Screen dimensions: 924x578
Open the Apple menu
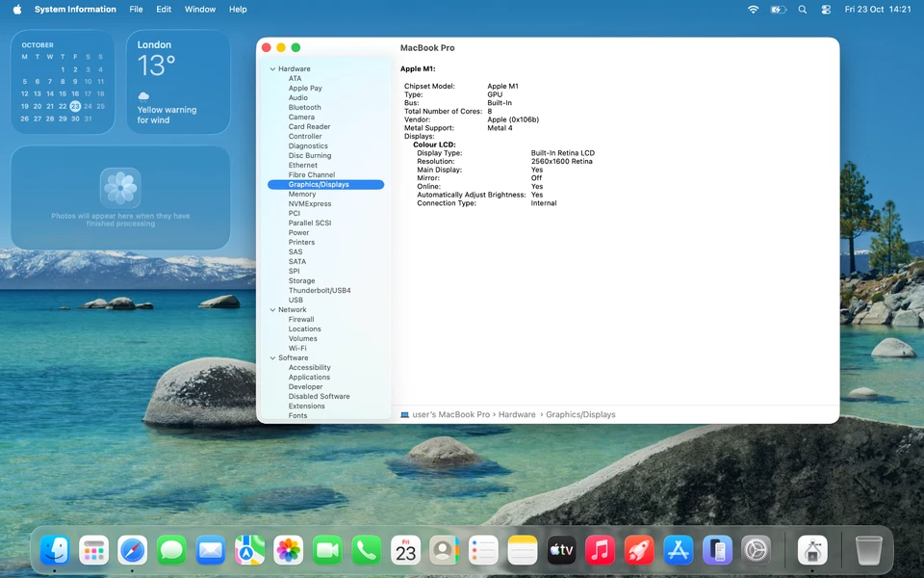17,10
